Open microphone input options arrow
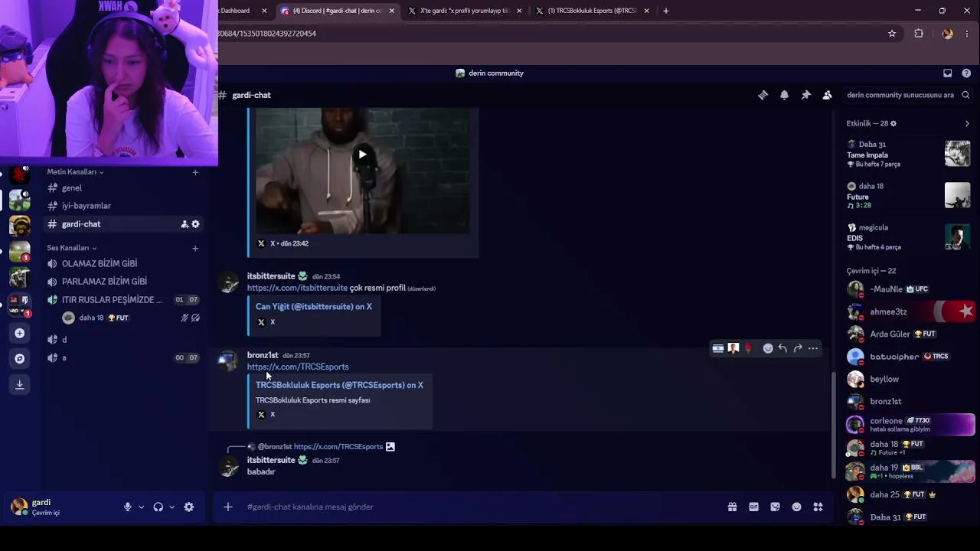980x551 pixels. click(141, 507)
